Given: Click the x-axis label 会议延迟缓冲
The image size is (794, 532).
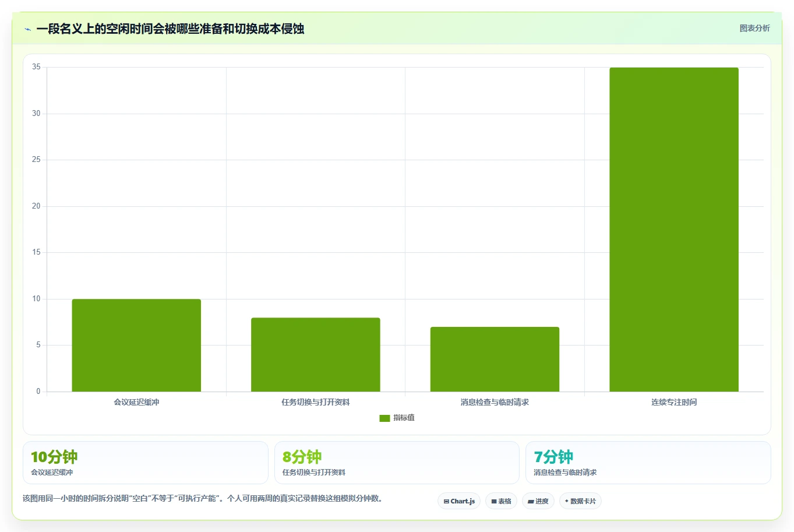Looking at the screenshot, I should coord(136,402).
